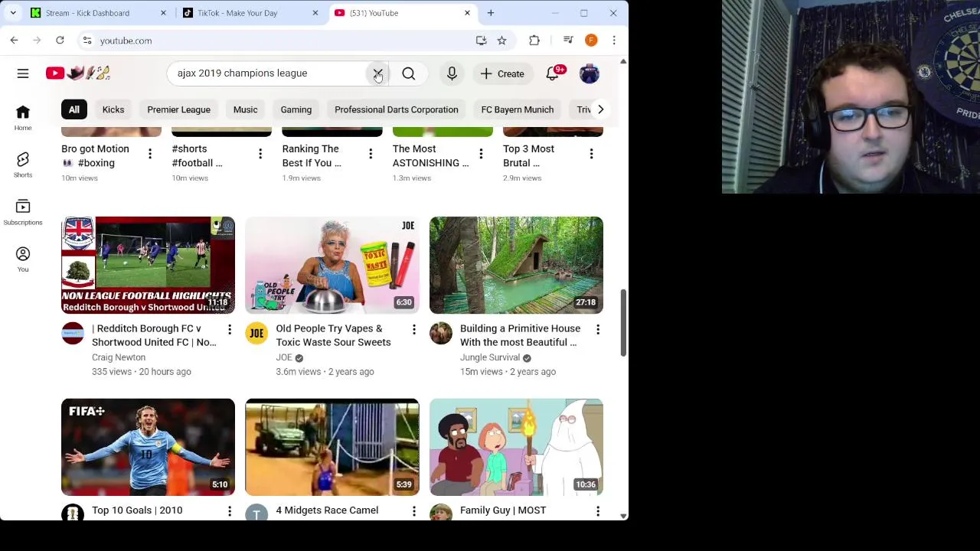980x551 pixels.
Task: Click the search magnifier button
Action: (409, 73)
